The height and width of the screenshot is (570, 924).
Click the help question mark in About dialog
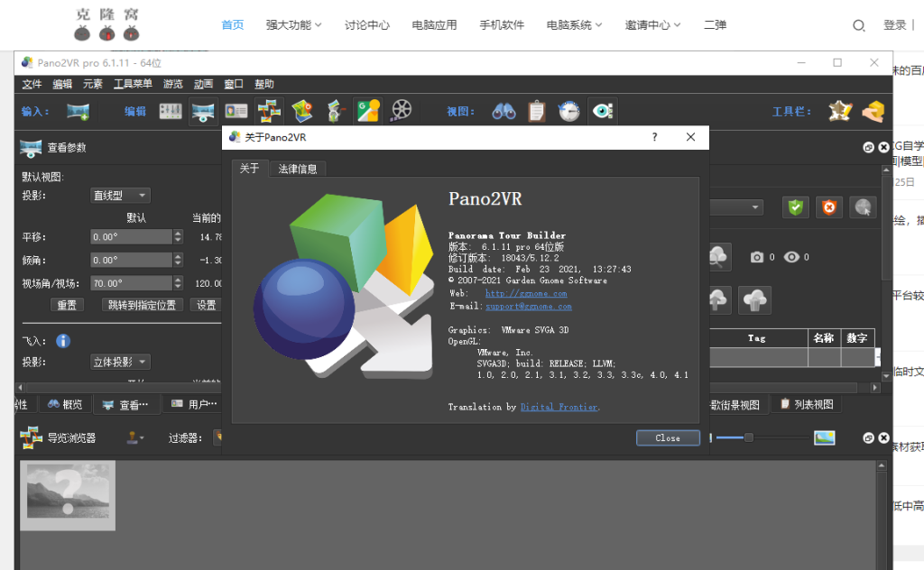pos(654,137)
